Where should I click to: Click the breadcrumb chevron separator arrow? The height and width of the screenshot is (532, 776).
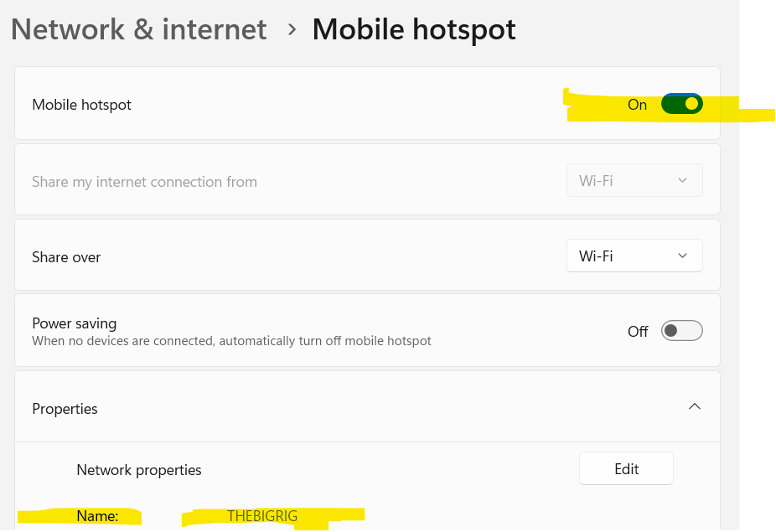(291, 30)
